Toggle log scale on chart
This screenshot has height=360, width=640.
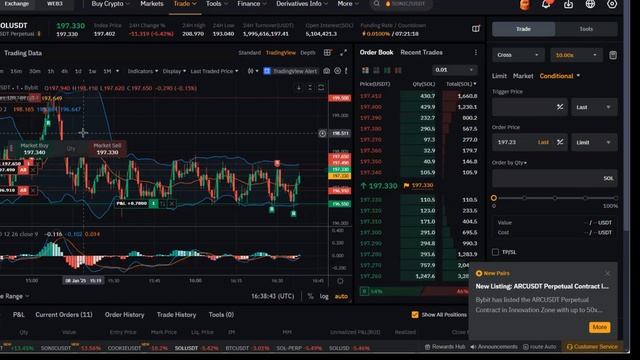pyautogui.click(x=324, y=296)
